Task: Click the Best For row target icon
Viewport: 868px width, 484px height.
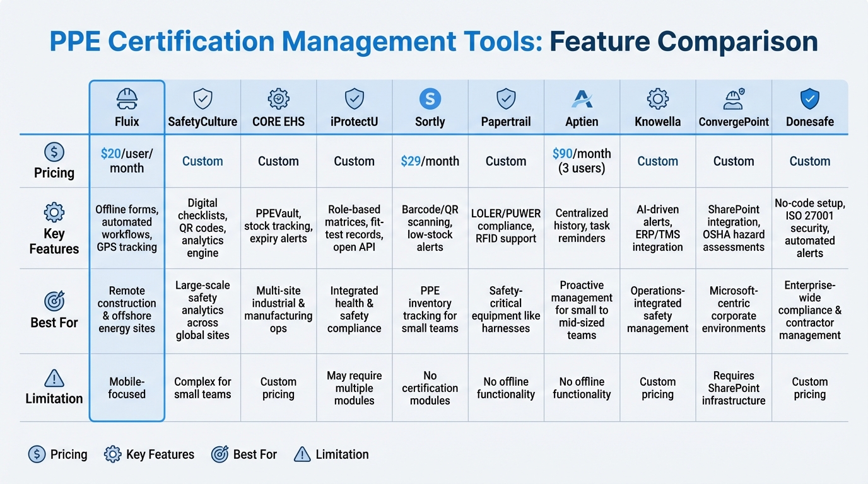Action: coord(54,301)
